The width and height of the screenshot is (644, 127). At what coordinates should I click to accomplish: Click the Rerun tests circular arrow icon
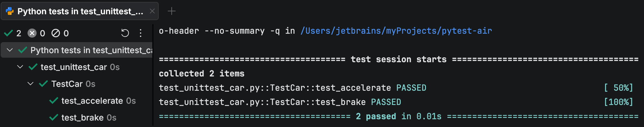click(125, 33)
